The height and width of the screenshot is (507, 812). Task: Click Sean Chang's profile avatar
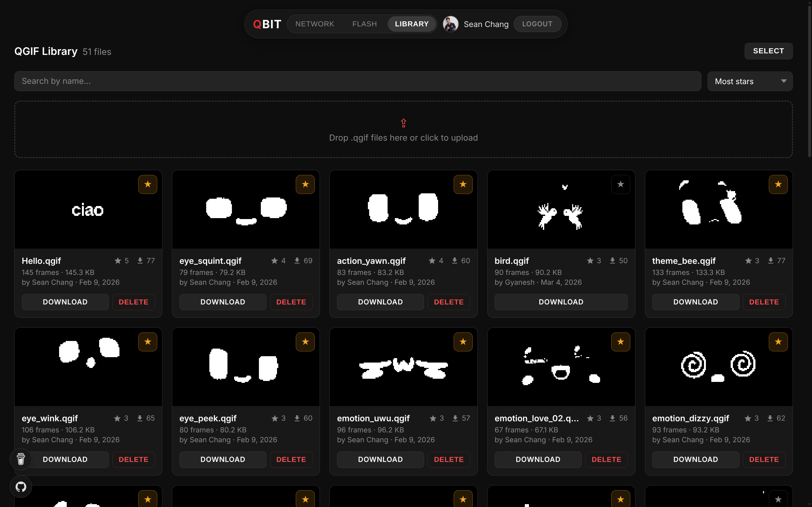pos(450,24)
